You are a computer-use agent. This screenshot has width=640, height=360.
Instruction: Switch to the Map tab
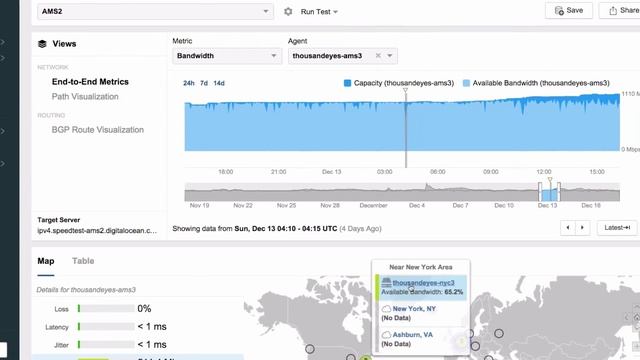coord(46,261)
